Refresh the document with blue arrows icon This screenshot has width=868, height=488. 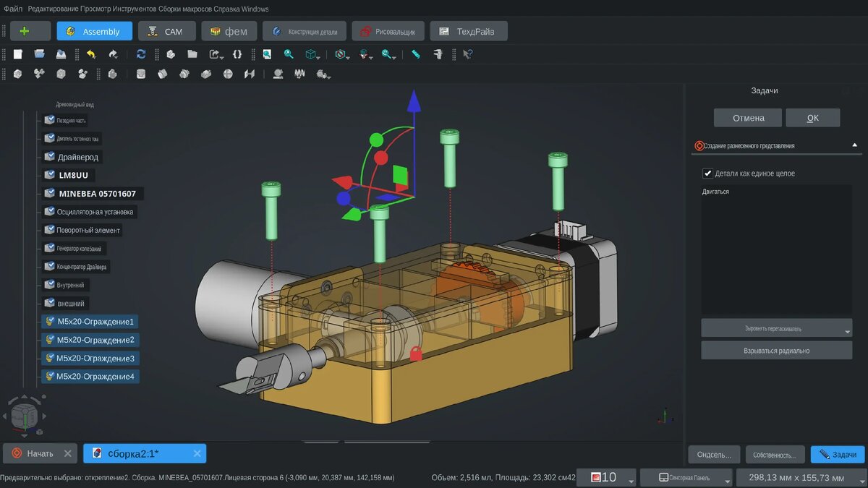pyautogui.click(x=141, y=54)
